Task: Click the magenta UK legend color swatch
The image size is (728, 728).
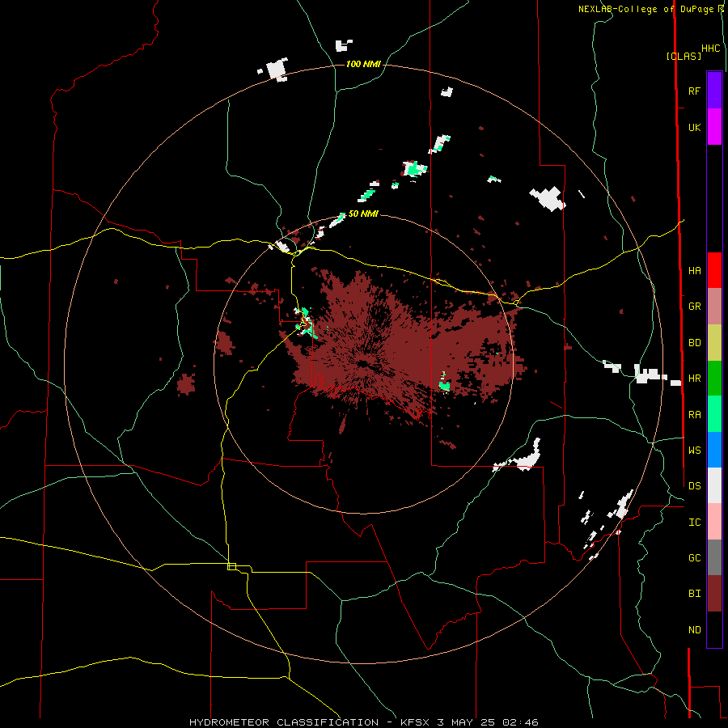Action: point(714,127)
